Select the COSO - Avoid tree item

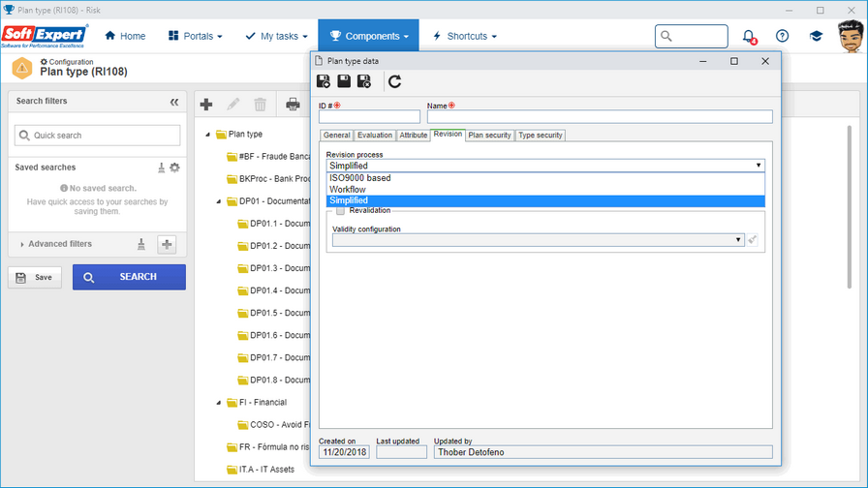(274, 425)
